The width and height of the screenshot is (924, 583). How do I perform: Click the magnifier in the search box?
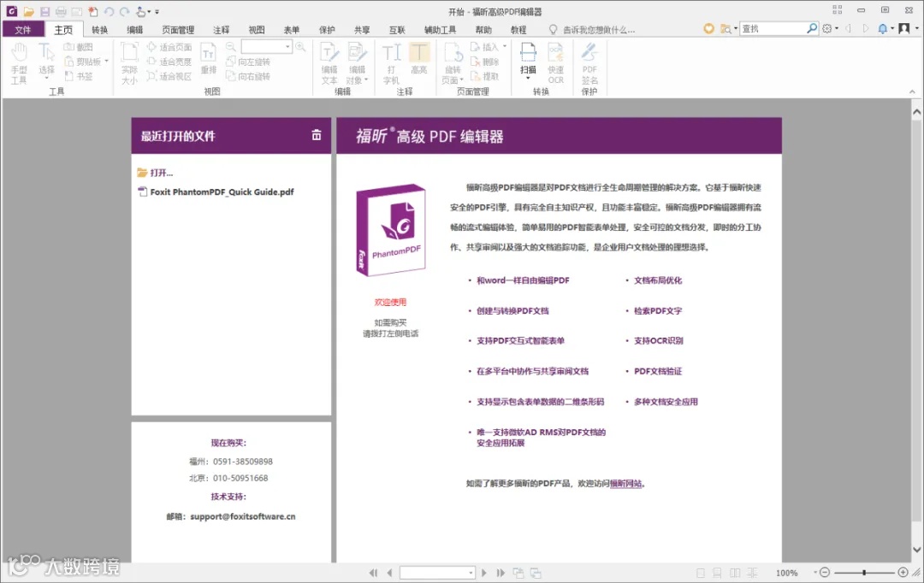(811, 28)
